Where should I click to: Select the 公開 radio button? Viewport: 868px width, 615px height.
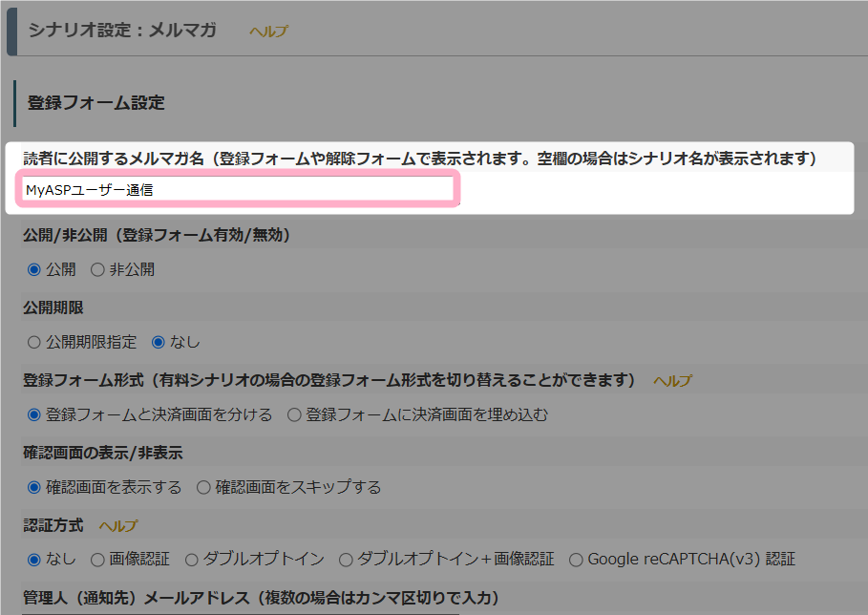coord(34,269)
